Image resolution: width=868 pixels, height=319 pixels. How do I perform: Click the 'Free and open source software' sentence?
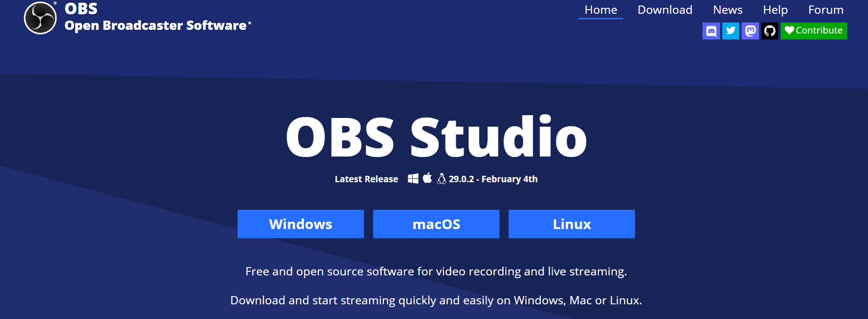coord(436,272)
